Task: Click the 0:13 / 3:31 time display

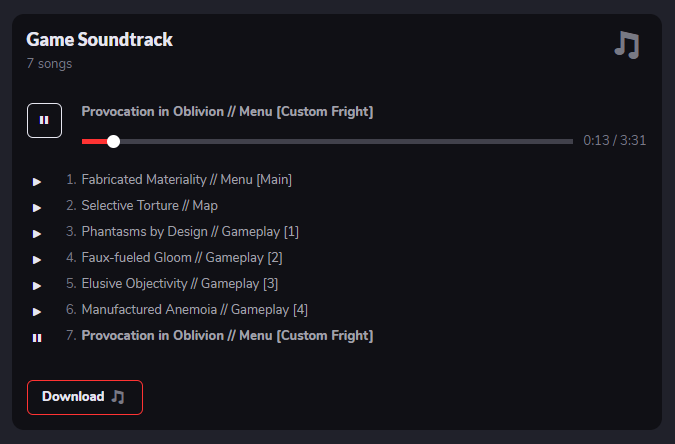Action: pos(614,141)
